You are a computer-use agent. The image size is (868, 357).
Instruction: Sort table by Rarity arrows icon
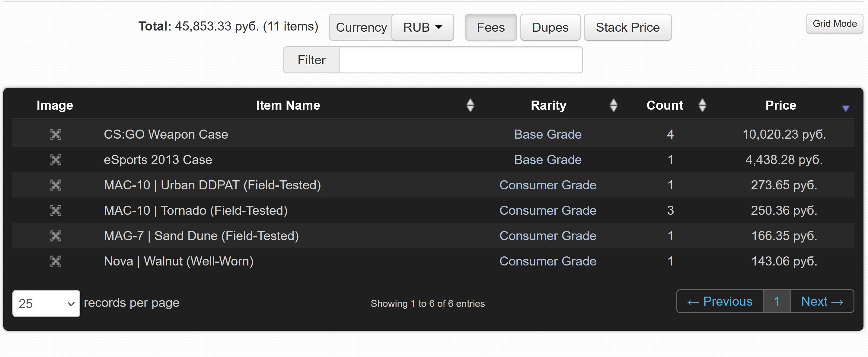click(614, 105)
